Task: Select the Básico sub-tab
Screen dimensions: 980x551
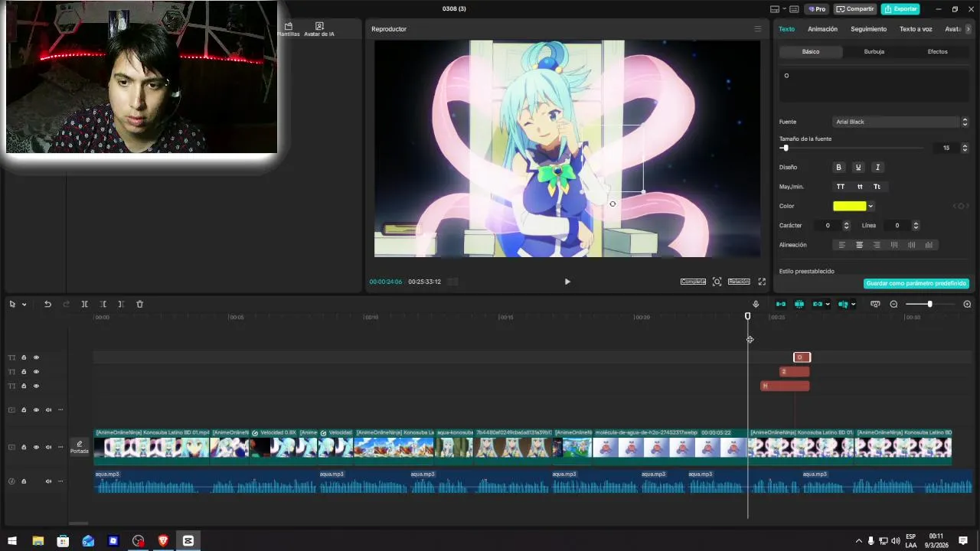Action: 811,51
